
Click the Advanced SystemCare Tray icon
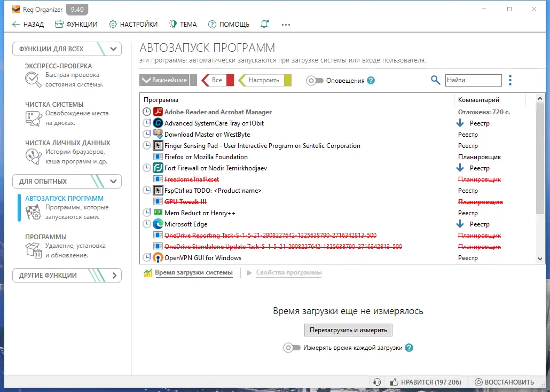click(x=158, y=123)
